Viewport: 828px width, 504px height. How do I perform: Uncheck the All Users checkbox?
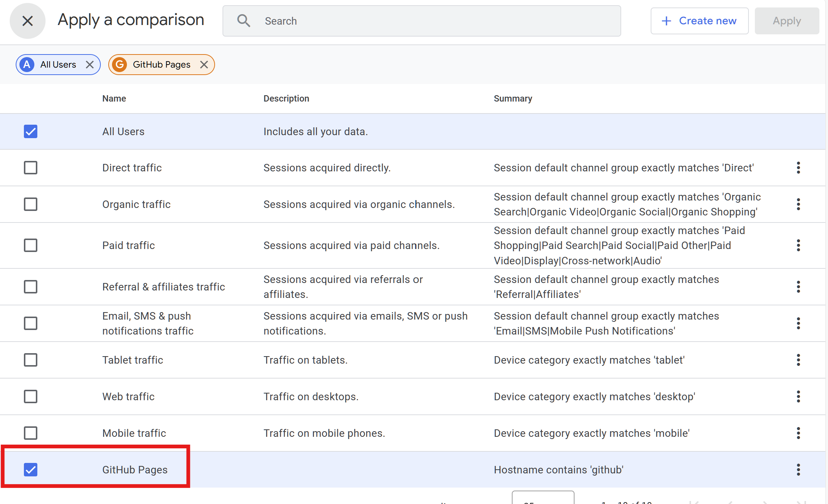coord(31,131)
